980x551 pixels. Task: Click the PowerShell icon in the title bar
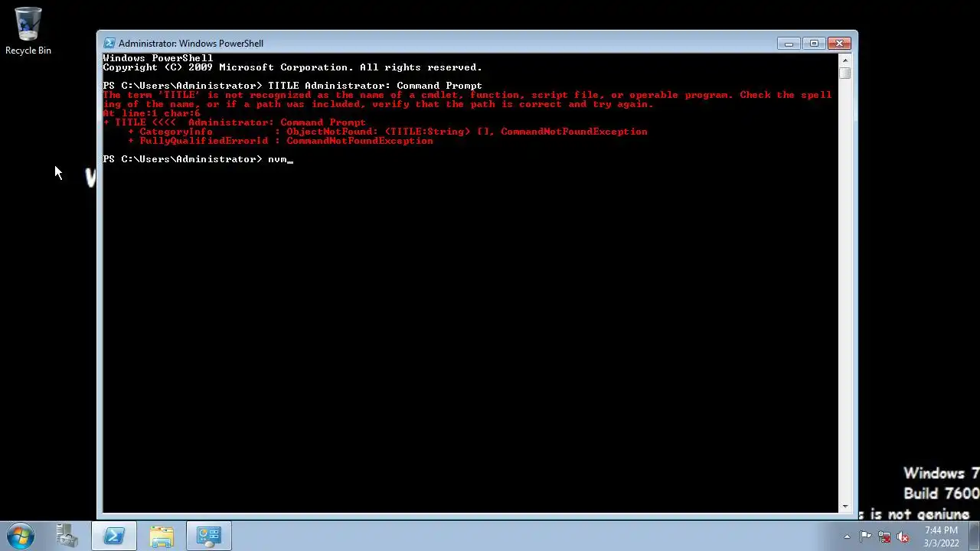(109, 44)
